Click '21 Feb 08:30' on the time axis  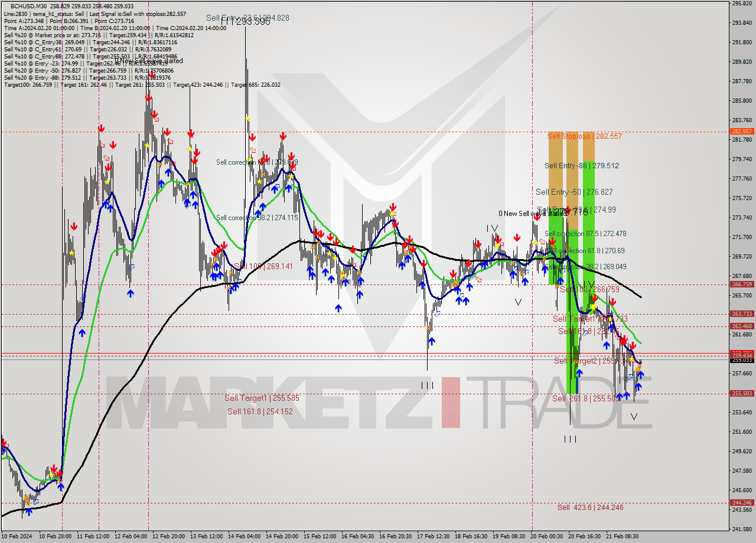pyautogui.click(x=622, y=537)
